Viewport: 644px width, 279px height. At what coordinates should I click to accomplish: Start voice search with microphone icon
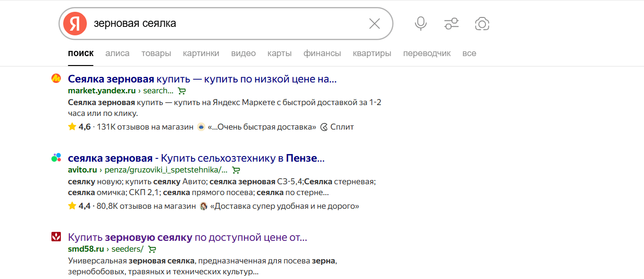(x=420, y=24)
